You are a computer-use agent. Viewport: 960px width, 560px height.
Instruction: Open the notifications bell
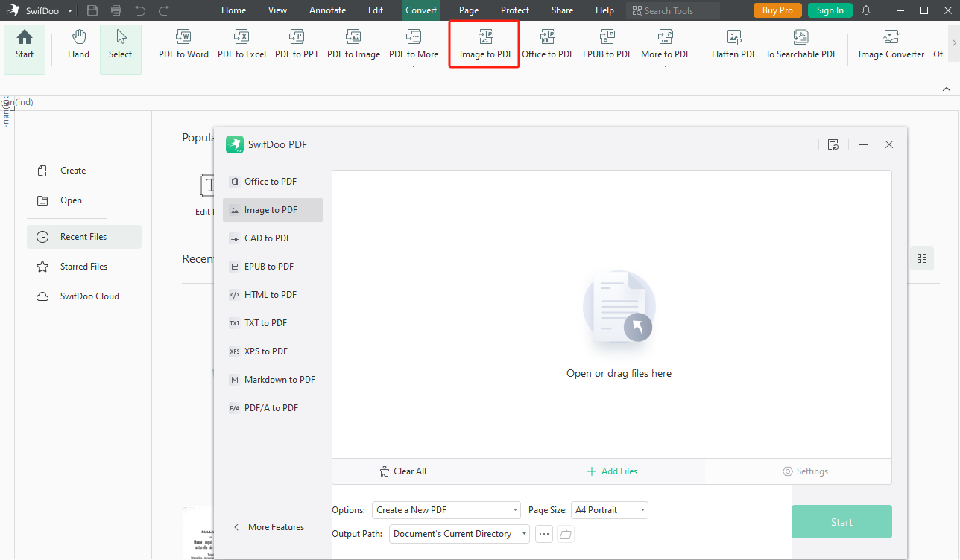pos(866,10)
